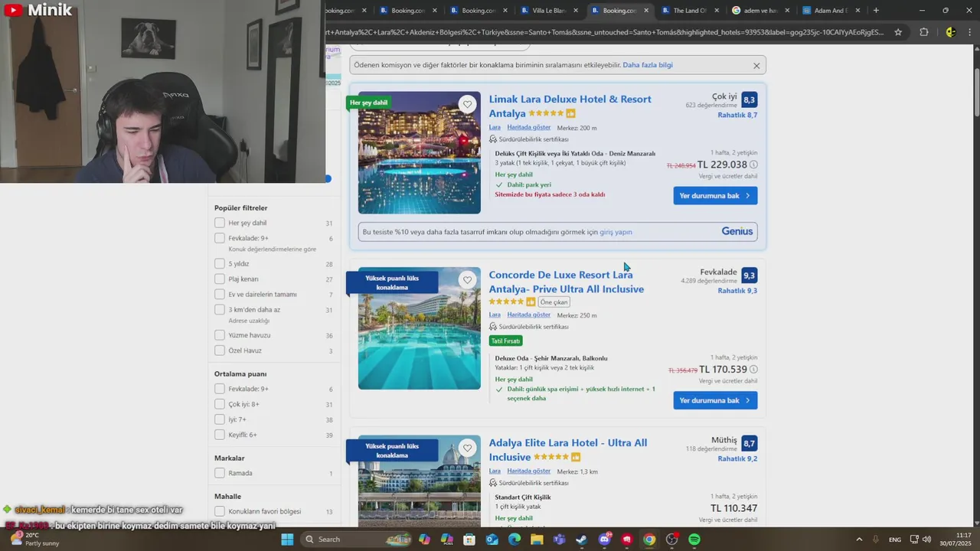Check the Çok iyi: 8+ rating filter
Viewport: 980px width, 551px height.
[x=220, y=404]
